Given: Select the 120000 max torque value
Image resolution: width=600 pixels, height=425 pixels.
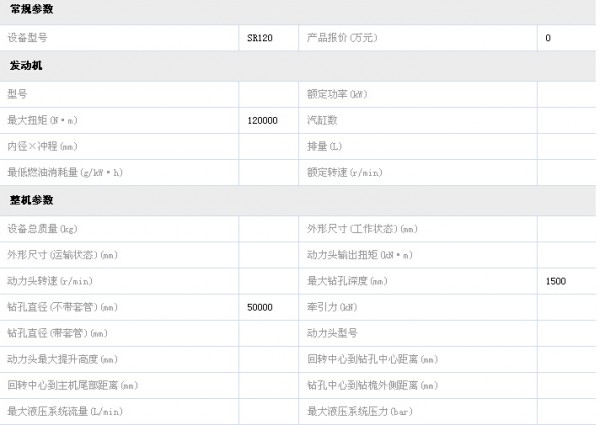Looking at the screenshot, I should [262, 120].
